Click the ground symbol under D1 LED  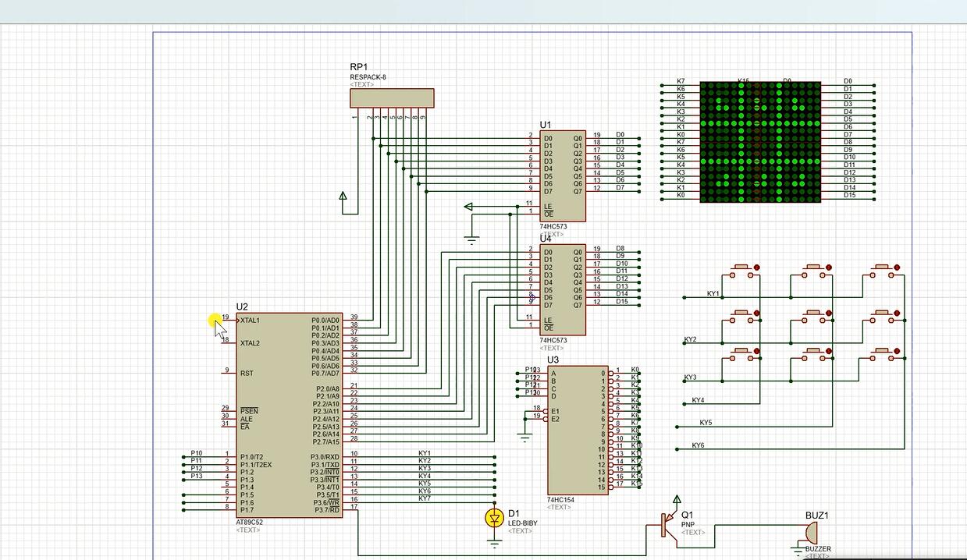[x=494, y=544]
